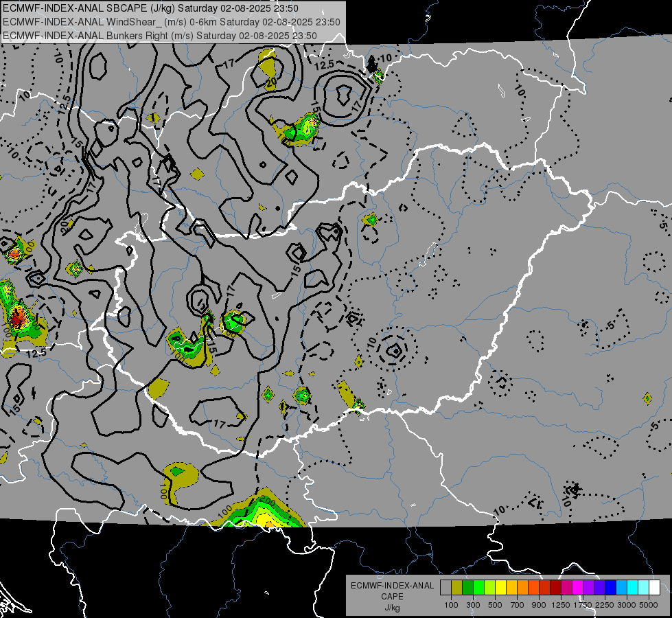Click the 100 label under the legend
The width and height of the screenshot is (672, 618).
pos(451,605)
